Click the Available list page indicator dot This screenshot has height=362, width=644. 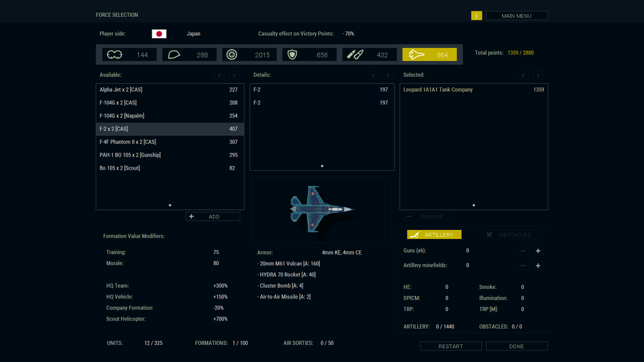[170, 206]
